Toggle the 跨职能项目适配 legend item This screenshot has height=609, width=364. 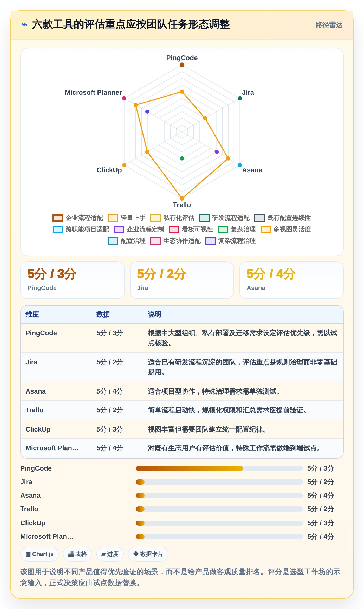point(81,229)
